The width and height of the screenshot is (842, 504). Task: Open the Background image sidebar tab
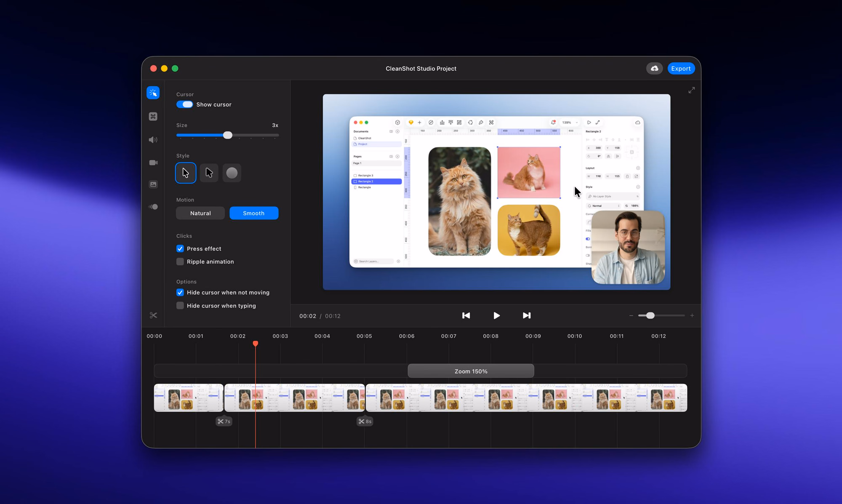tap(153, 184)
